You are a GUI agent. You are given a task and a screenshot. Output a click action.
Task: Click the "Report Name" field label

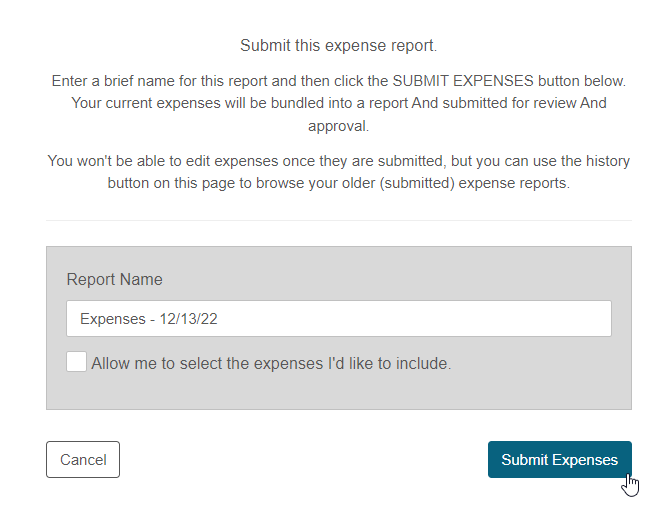pos(114,280)
